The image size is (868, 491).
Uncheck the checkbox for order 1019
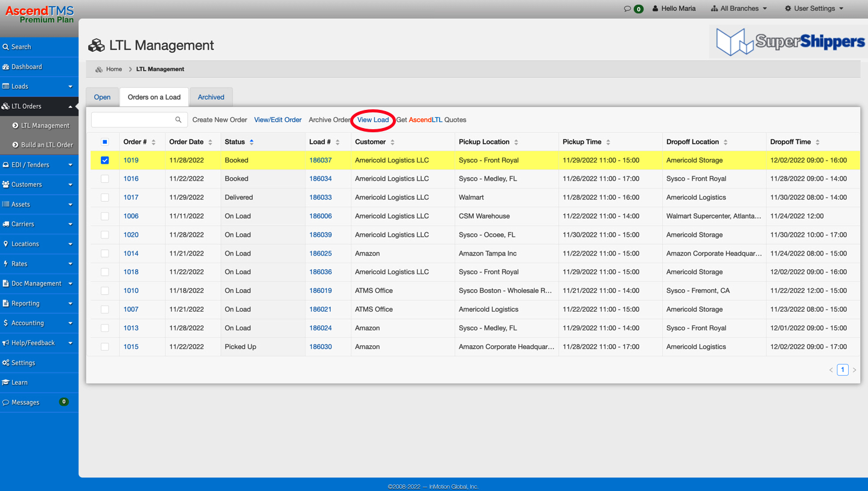(x=105, y=160)
